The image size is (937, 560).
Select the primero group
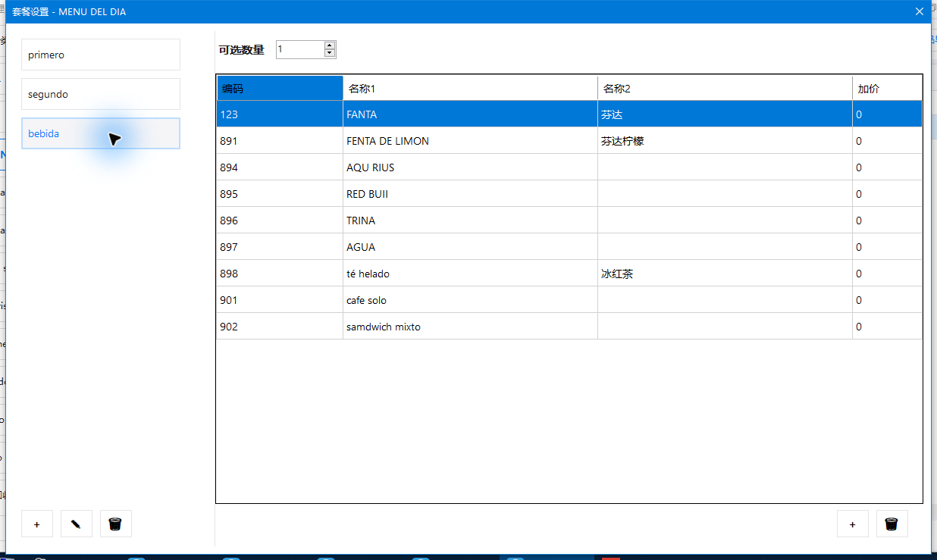(101, 55)
